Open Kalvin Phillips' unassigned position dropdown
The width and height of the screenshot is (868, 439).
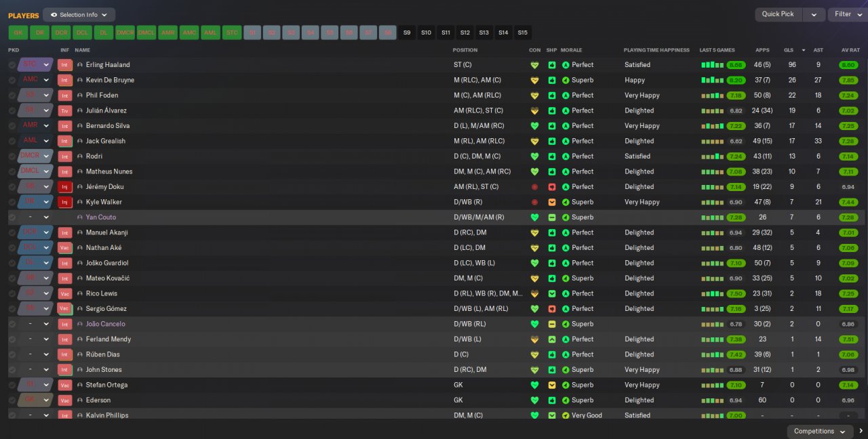35,415
